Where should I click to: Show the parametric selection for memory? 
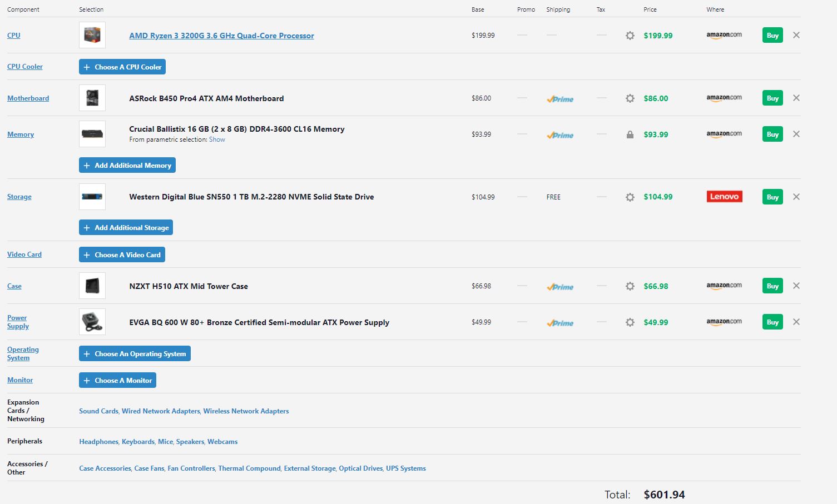pyautogui.click(x=217, y=139)
